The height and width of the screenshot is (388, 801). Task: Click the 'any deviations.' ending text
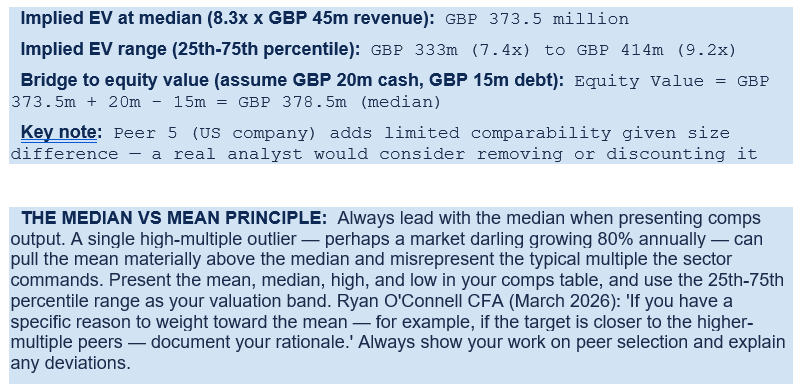click(70, 363)
